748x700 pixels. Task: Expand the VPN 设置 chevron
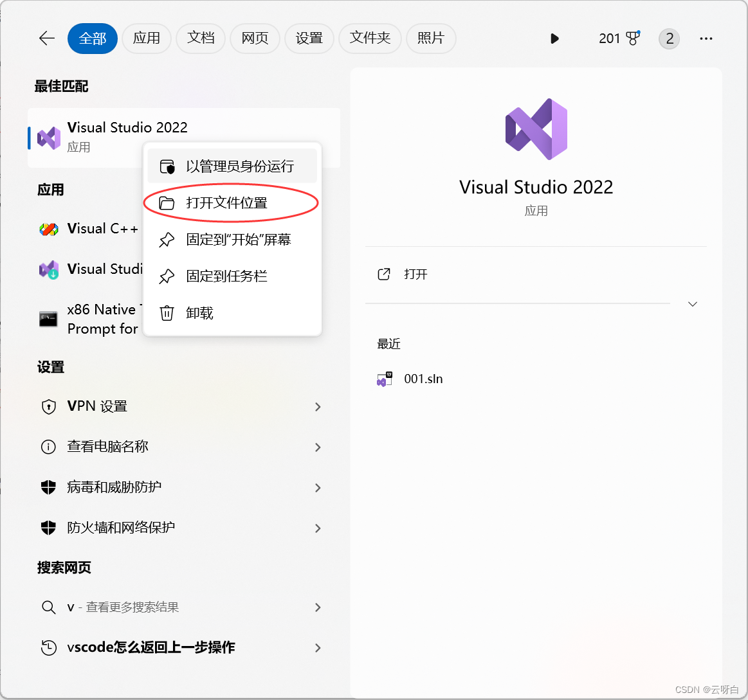(318, 407)
